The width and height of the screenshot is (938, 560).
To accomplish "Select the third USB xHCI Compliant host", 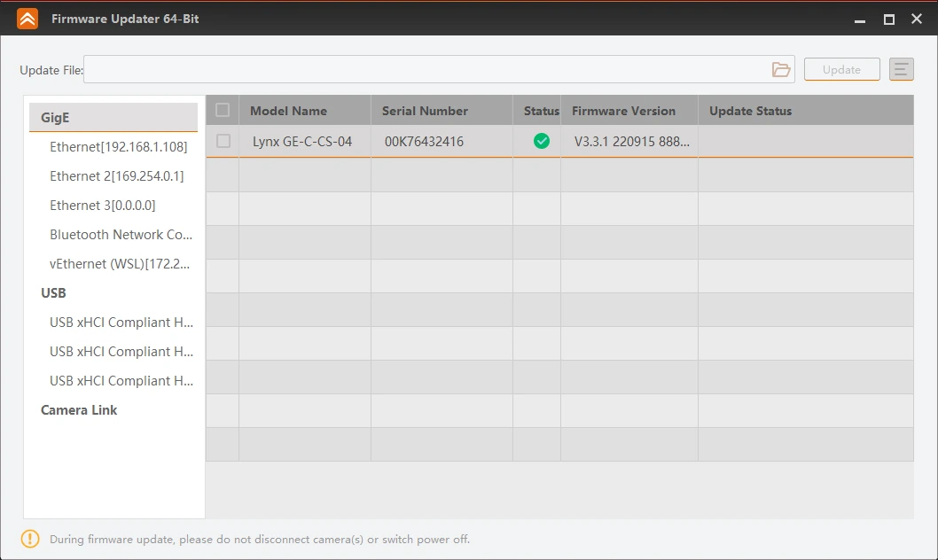I will coord(121,381).
